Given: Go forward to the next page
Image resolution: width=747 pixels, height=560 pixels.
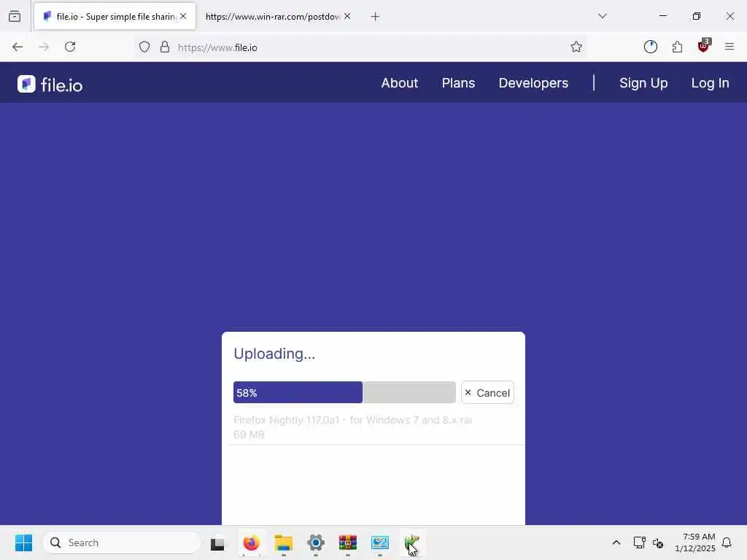Looking at the screenshot, I should 44,47.
